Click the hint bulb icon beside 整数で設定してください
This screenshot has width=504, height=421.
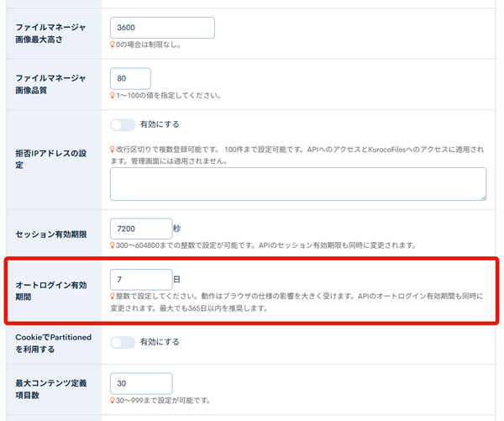[x=113, y=296]
